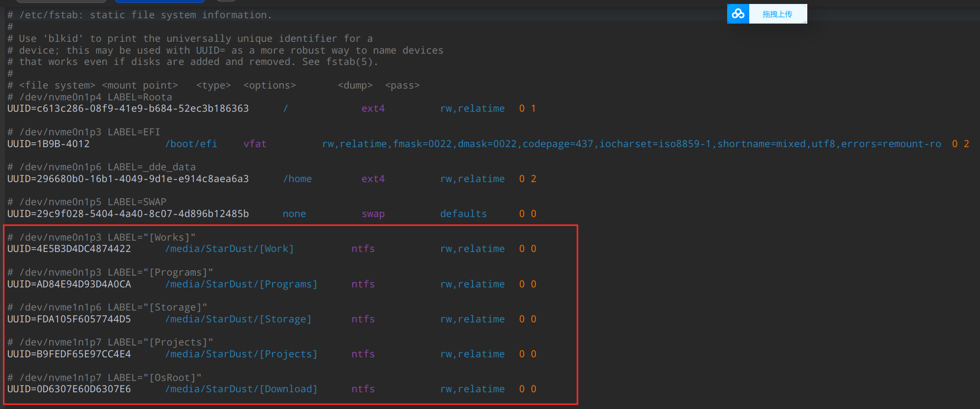
Task: Click the UUID=4E5B3D4DC4874422 entry
Action: [69, 249]
